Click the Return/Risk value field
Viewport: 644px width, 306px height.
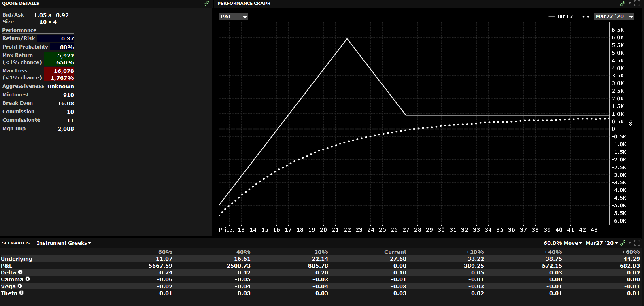coord(55,38)
